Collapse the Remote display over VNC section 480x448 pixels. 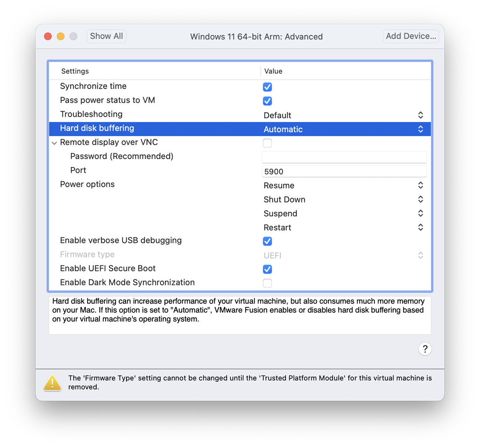(54, 143)
